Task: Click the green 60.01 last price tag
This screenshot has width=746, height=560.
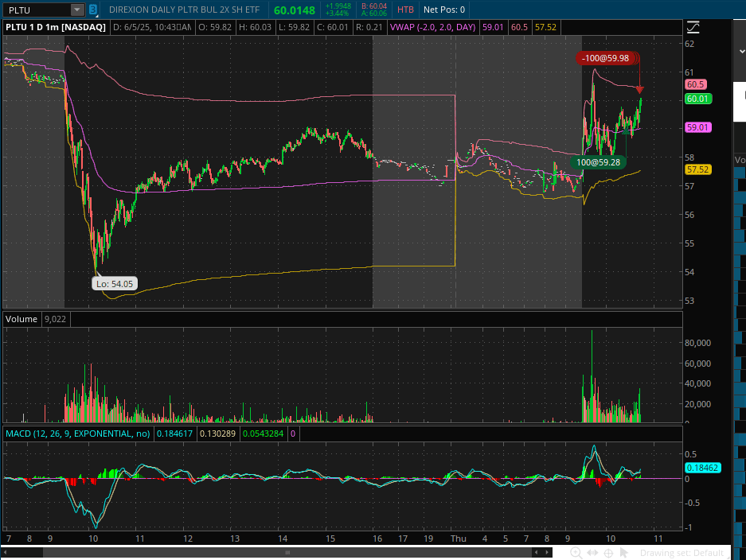Action: 698,99
